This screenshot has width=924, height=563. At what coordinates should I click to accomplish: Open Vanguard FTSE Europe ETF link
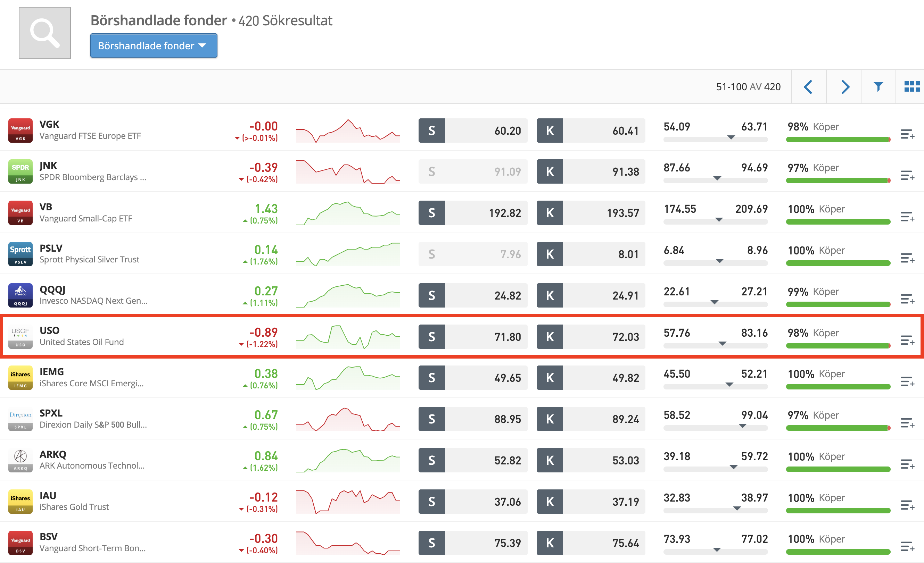(x=90, y=136)
